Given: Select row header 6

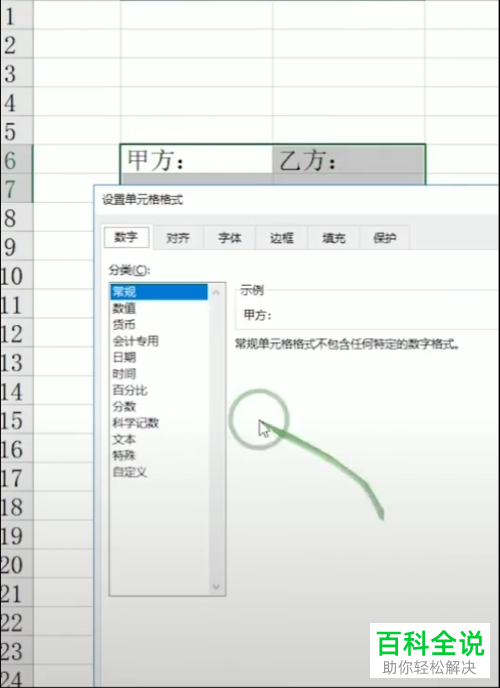Looking at the screenshot, I should (16, 159).
